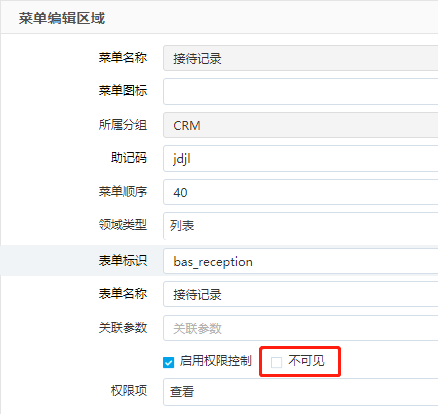Click the 不可见 label text

coord(306,361)
